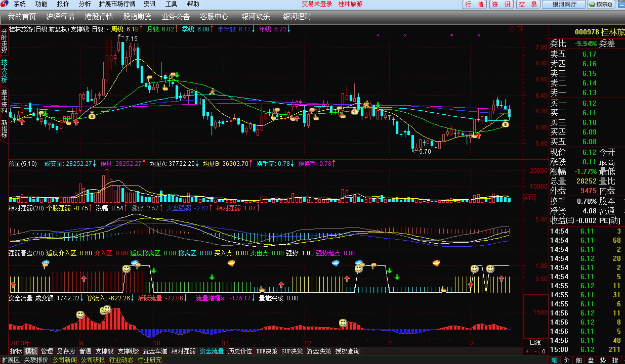Click the 指标 bottom tab
Screen dimensions: 625x364
coord(16,351)
